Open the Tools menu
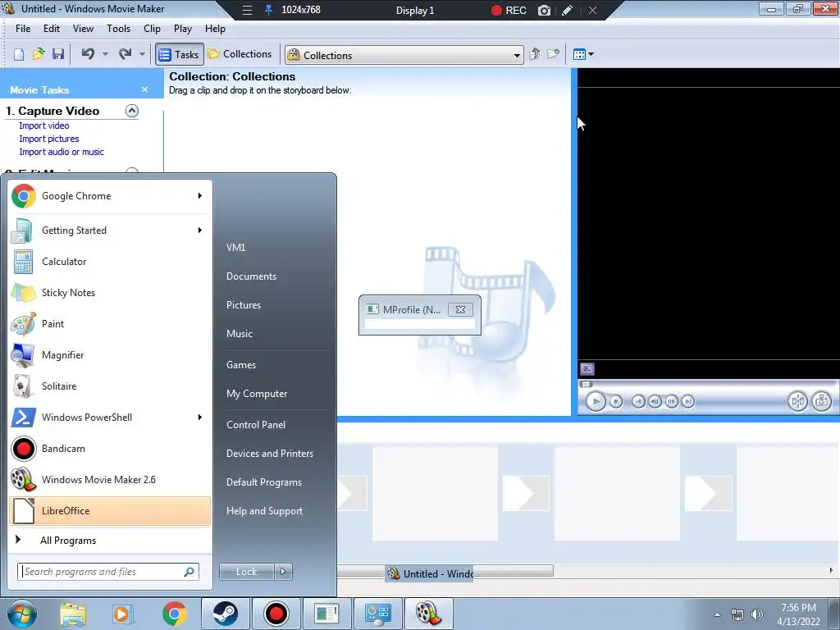The image size is (840, 630). (118, 29)
